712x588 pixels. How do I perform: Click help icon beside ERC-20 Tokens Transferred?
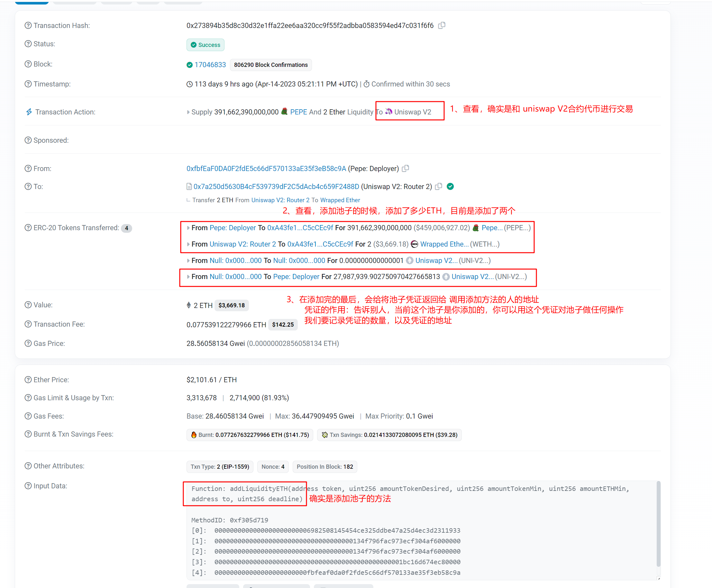pyautogui.click(x=28, y=228)
